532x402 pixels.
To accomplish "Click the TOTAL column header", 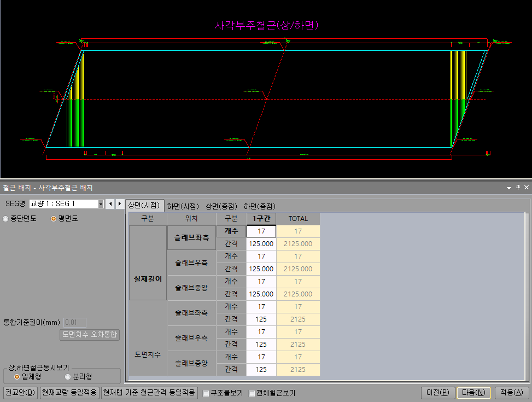I will click(x=298, y=219).
